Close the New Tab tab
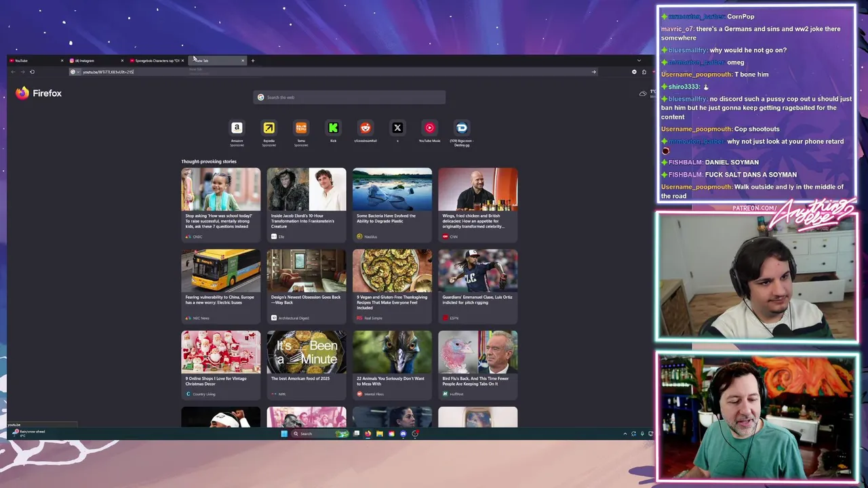The image size is (868, 488). [x=243, y=60]
